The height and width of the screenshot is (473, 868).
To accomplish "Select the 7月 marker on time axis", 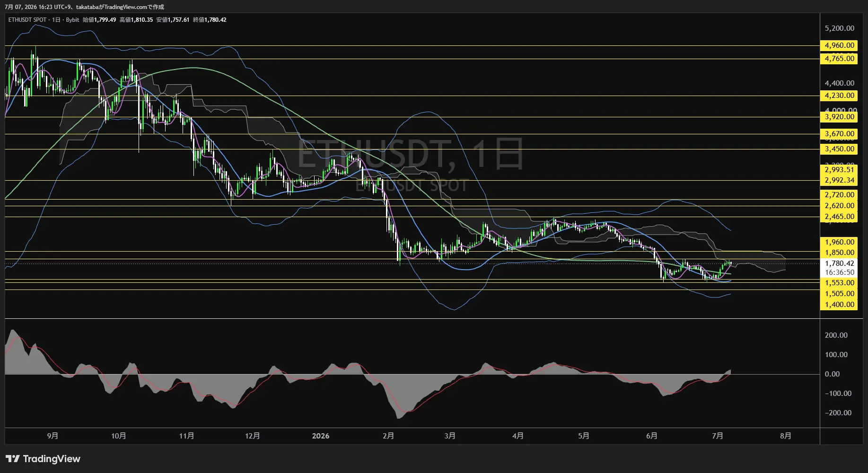I will click(x=718, y=436).
